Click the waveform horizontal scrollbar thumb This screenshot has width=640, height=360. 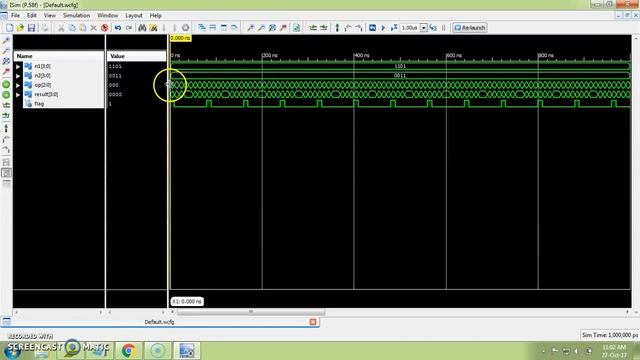(251, 312)
